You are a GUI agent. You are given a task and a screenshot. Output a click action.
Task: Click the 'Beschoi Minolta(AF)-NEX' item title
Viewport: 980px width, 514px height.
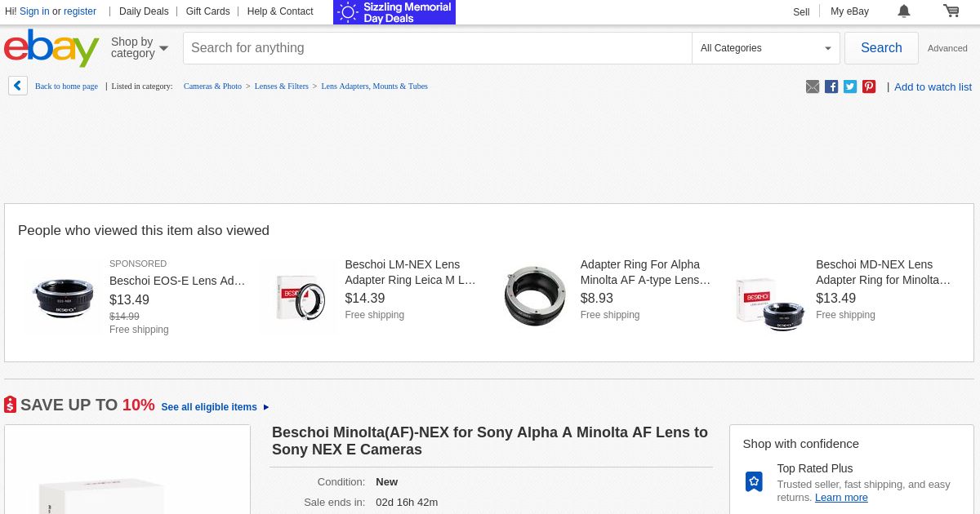tap(490, 441)
